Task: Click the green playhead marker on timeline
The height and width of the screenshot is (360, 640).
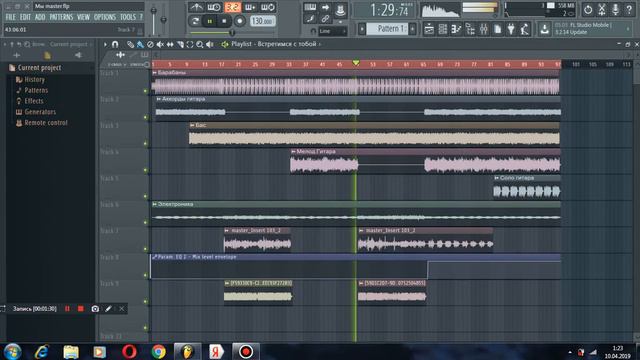Action: pos(356,63)
